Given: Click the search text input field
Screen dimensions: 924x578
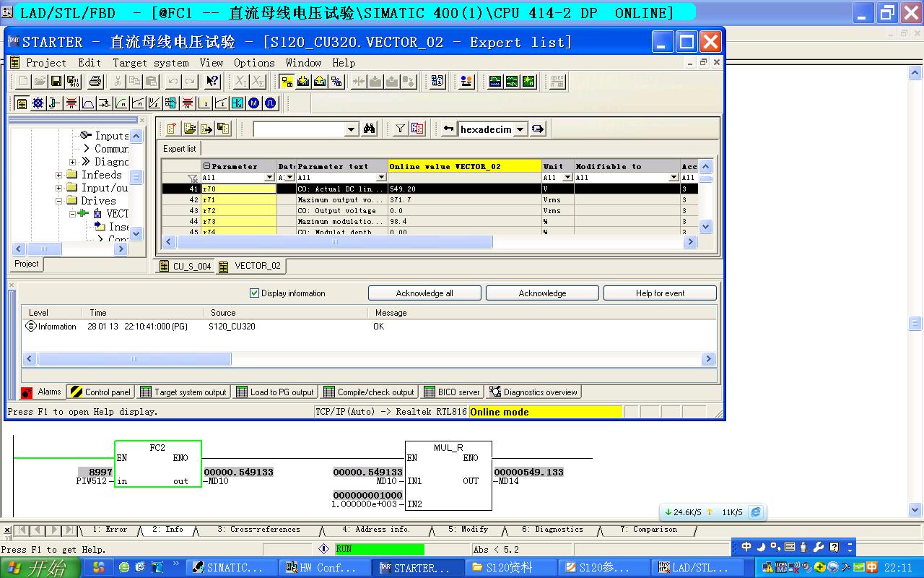Looking at the screenshot, I should [299, 130].
